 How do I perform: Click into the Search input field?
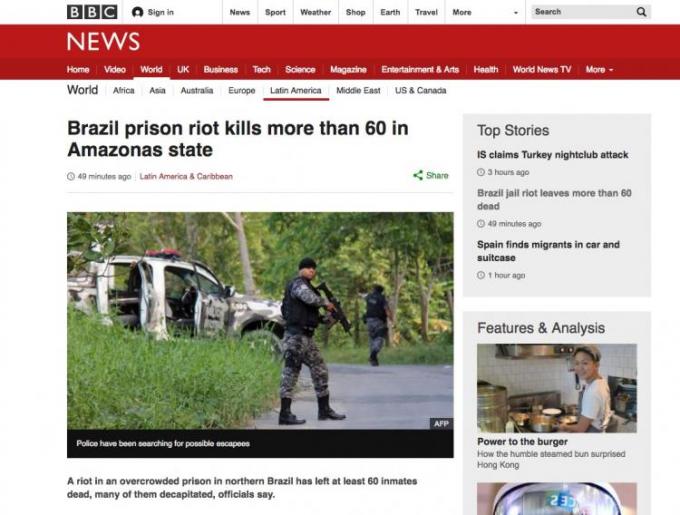pos(583,12)
